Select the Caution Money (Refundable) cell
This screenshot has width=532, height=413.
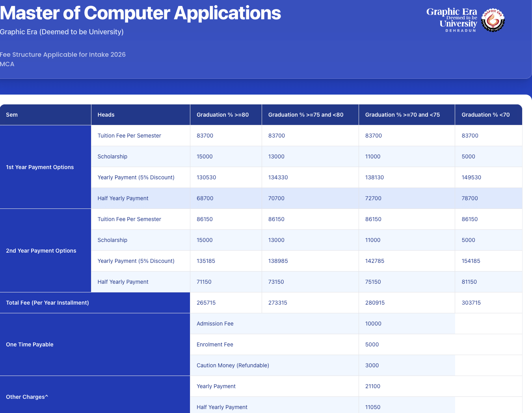tap(233, 365)
